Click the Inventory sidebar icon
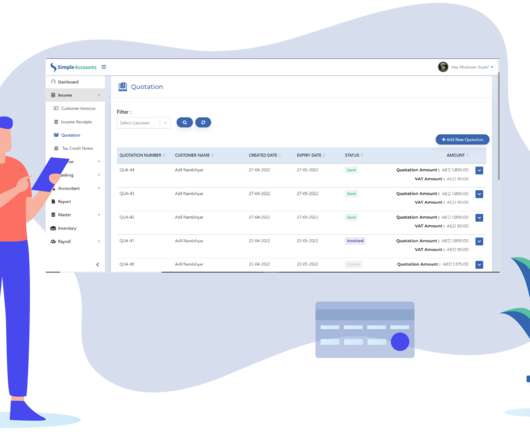This screenshot has width=530, height=442. coord(53,228)
